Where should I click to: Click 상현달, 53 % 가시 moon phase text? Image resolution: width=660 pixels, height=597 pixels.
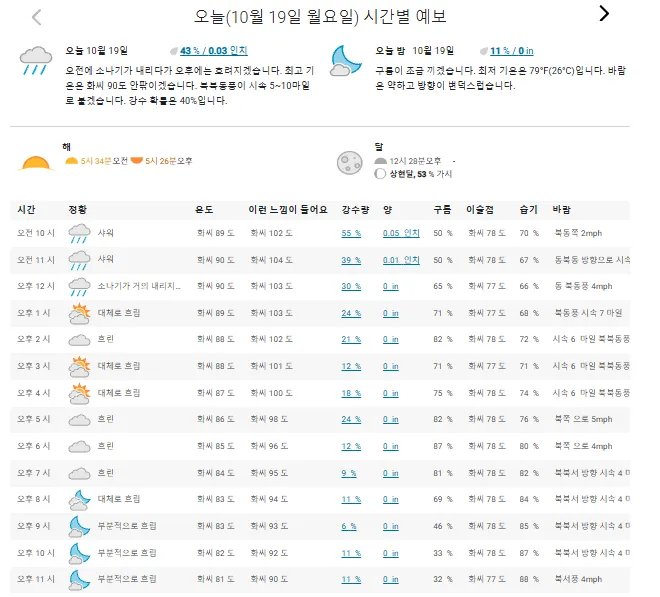pyautogui.click(x=421, y=174)
